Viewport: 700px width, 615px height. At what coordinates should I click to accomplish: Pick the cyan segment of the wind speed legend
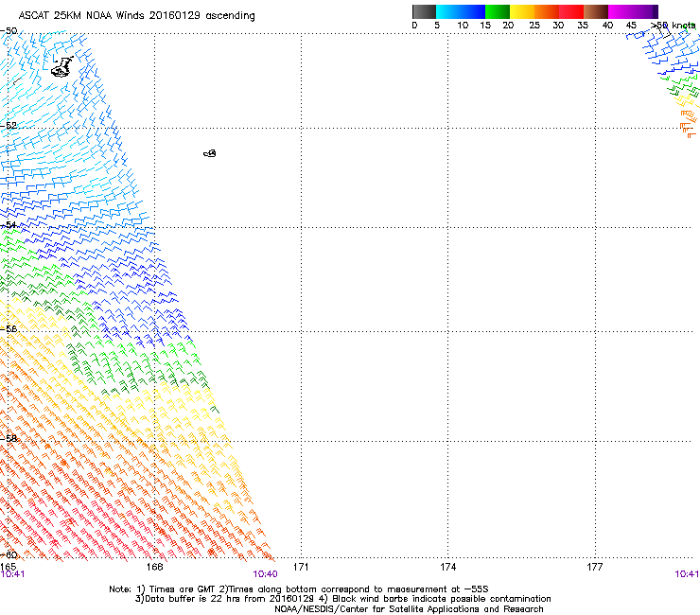pos(448,11)
